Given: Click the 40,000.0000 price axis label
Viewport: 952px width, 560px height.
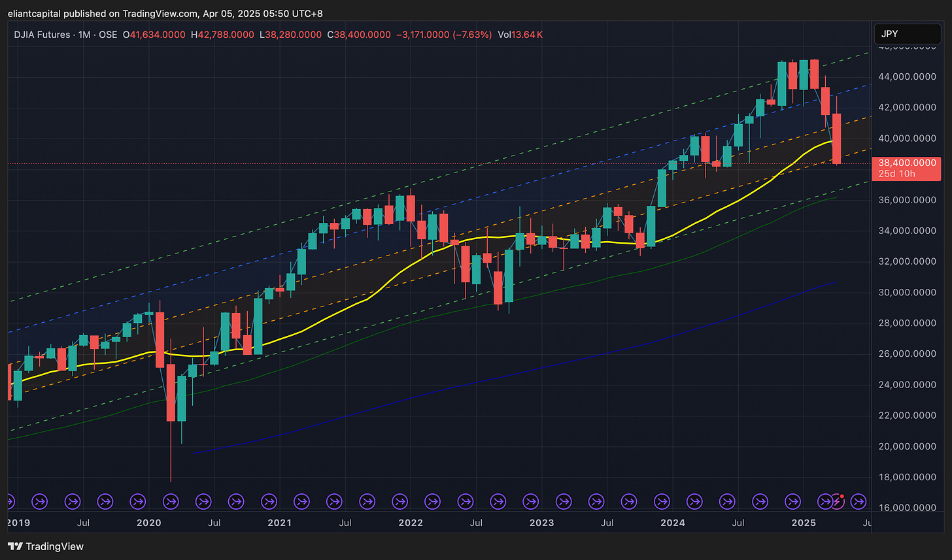Looking at the screenshot, I should coord(907,139).
